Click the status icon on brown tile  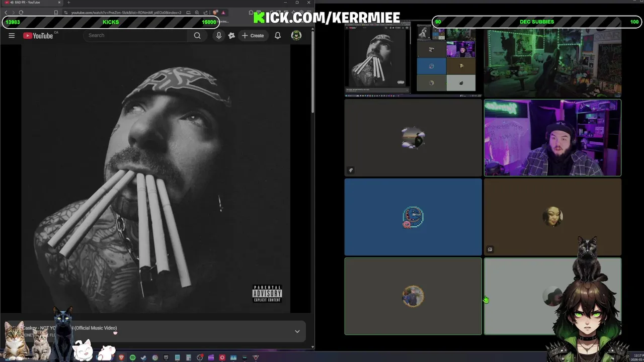490,249
